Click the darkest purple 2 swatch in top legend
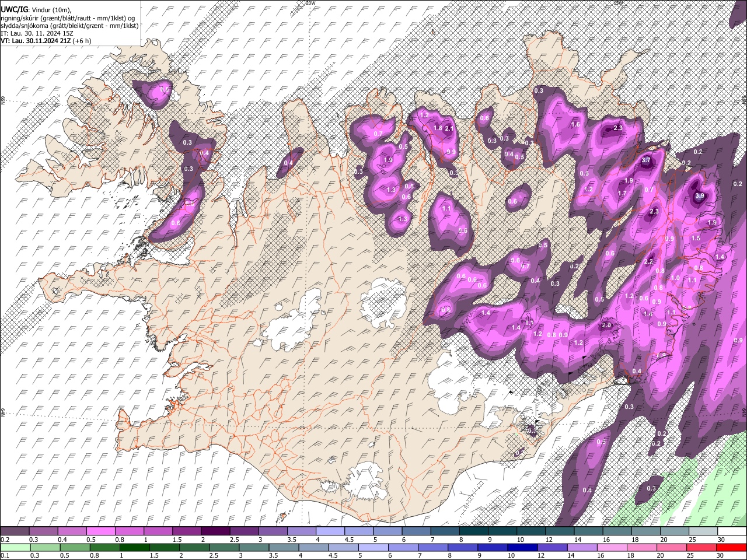 [215, 531]
